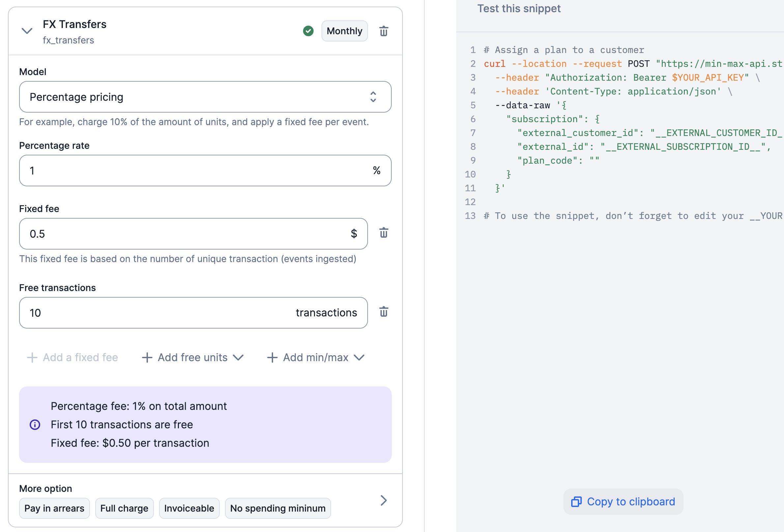The image size is (784, 532).
Task: Click the Monthly interval chip
Action: click(x=344, y=31)
